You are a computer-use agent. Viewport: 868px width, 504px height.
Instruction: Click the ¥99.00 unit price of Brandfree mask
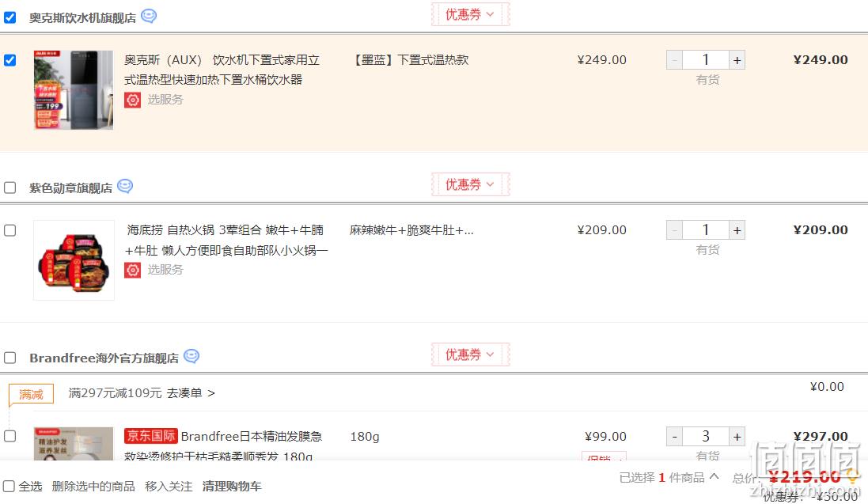click(605, 437)
